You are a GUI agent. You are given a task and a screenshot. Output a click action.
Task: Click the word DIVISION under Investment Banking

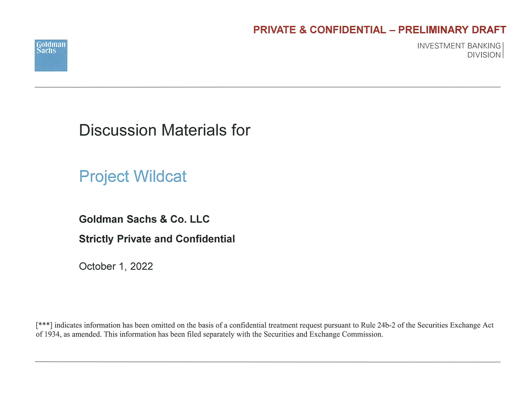tap(483, 55)
